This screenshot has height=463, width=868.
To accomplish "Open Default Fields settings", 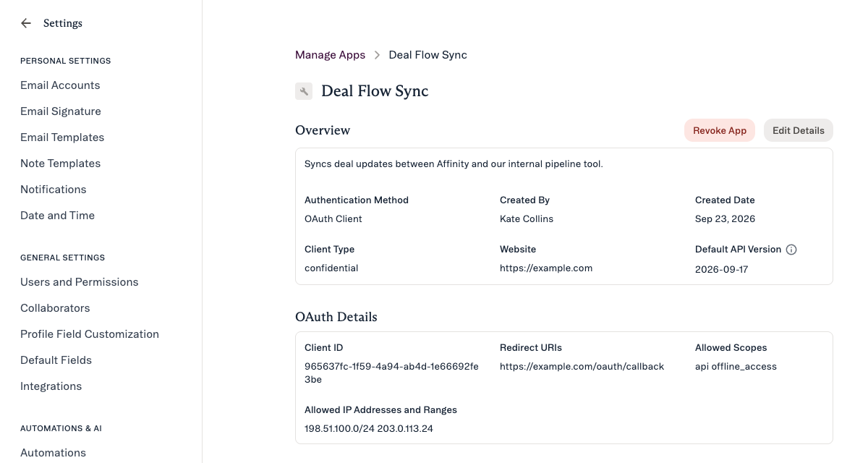I will pyautogui.click(x=56, y=360).
